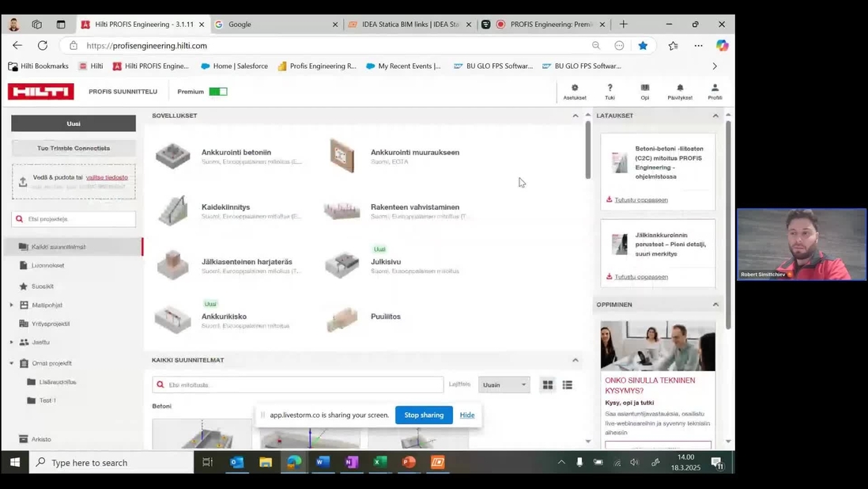This screenshot has height=489, width=868.
Task: Switch to the Google browser tab
Action: click(276, 25)
